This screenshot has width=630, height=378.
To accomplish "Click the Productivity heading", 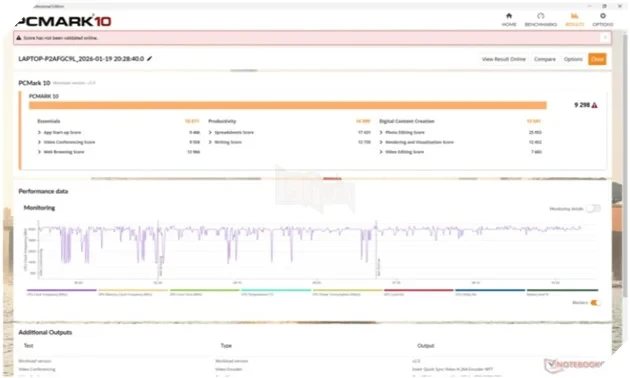I will (x=222, y=121).
